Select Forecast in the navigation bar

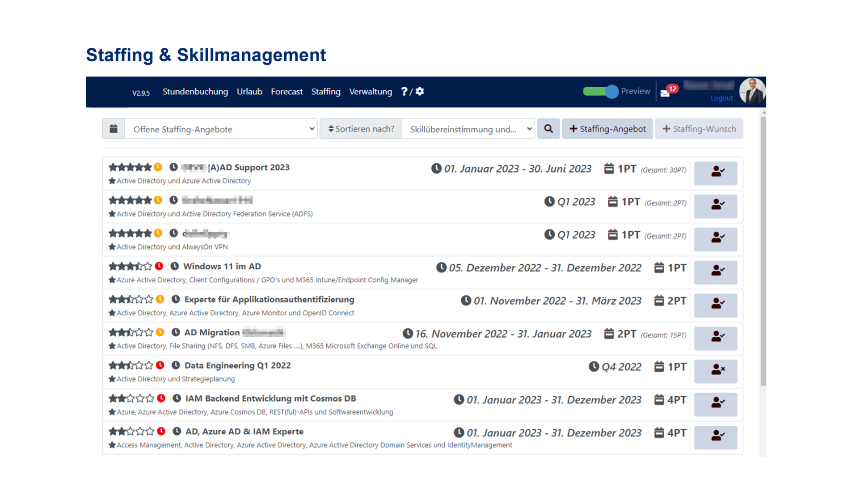tap(287, 92)
